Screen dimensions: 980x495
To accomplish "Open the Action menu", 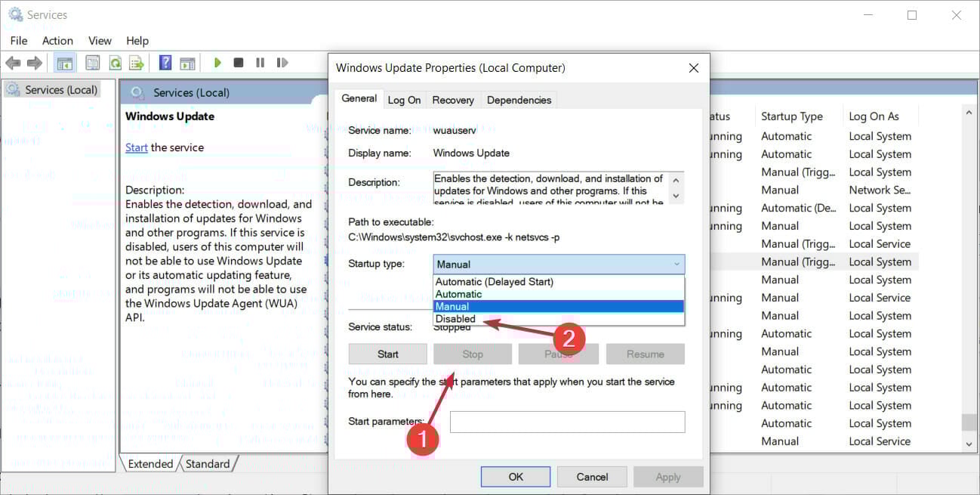I will tap(57, 41).
